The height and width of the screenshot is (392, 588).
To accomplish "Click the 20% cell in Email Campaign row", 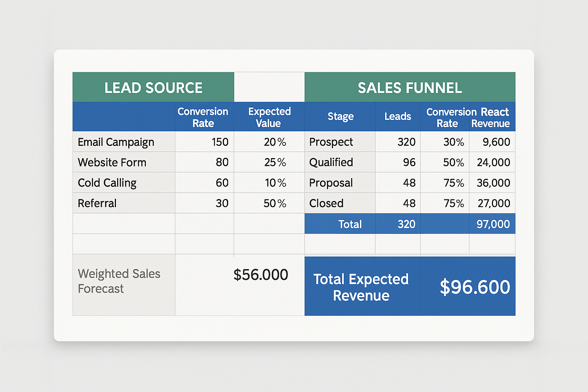I will 269,142.
